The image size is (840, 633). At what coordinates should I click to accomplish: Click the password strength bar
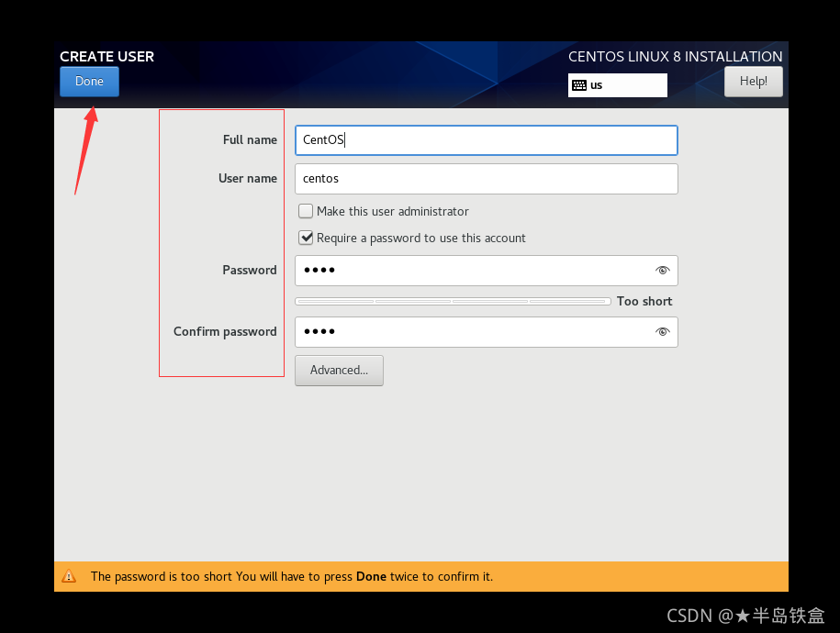coord(453,302)
